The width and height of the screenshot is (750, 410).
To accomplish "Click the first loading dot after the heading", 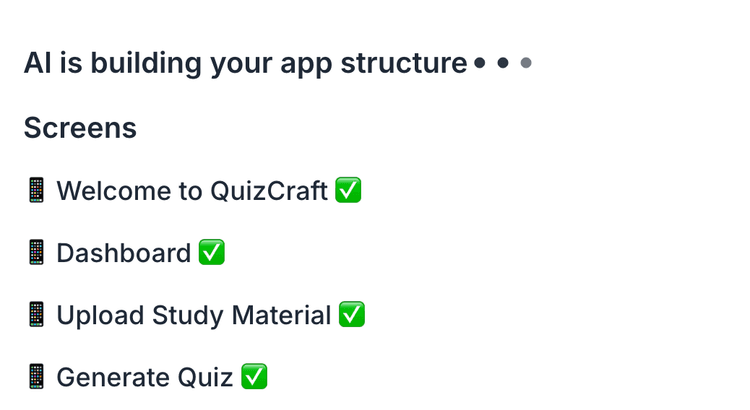I will click(480, 64).
